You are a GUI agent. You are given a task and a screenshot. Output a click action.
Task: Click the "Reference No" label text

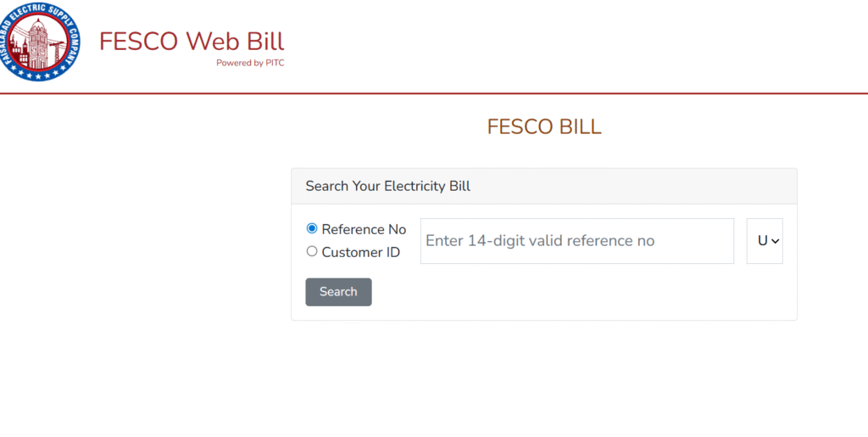[x=364, y=229]
